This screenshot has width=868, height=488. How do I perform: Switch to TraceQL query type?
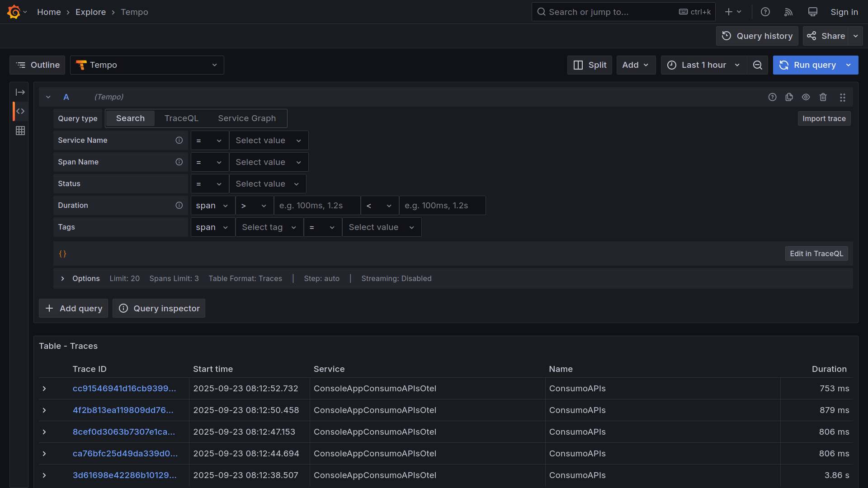click(x=181, y=118)
